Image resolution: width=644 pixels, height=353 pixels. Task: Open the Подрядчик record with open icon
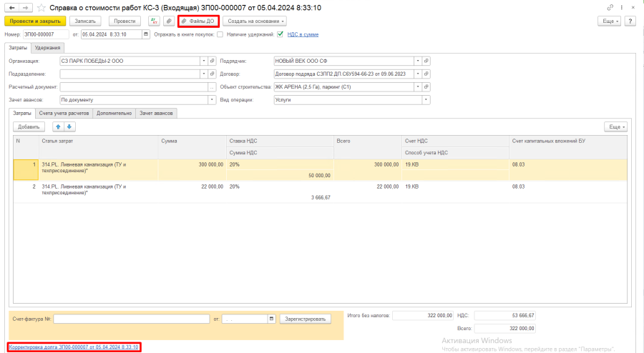(426, 61)
